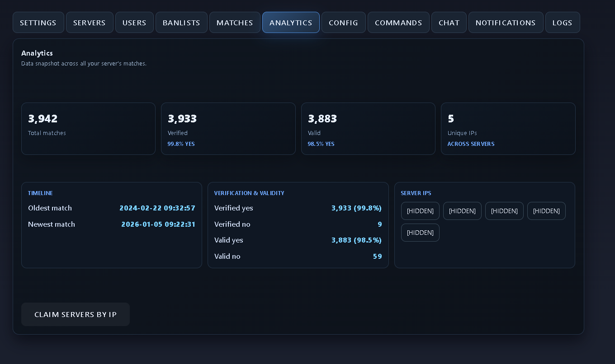This screenshot has height=364, width=615.
Task: Click the Claim Servers by IP button
Action: (x=76, y=314)
